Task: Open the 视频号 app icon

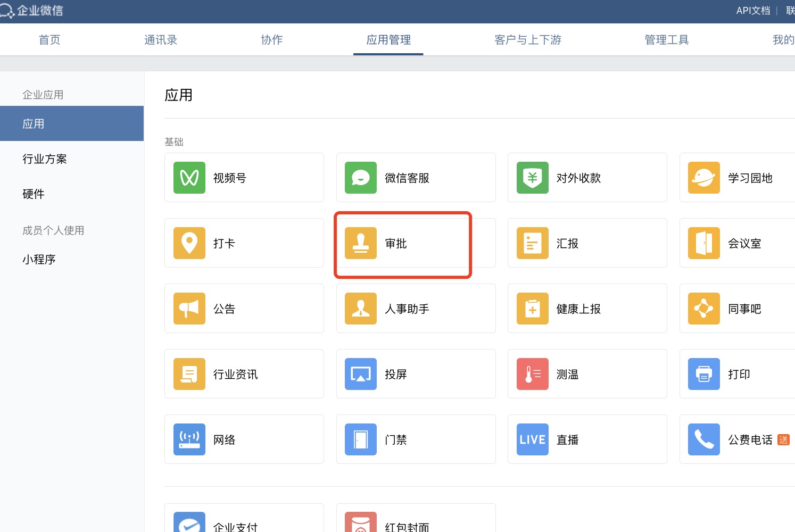Action: [x=189, y=178]
